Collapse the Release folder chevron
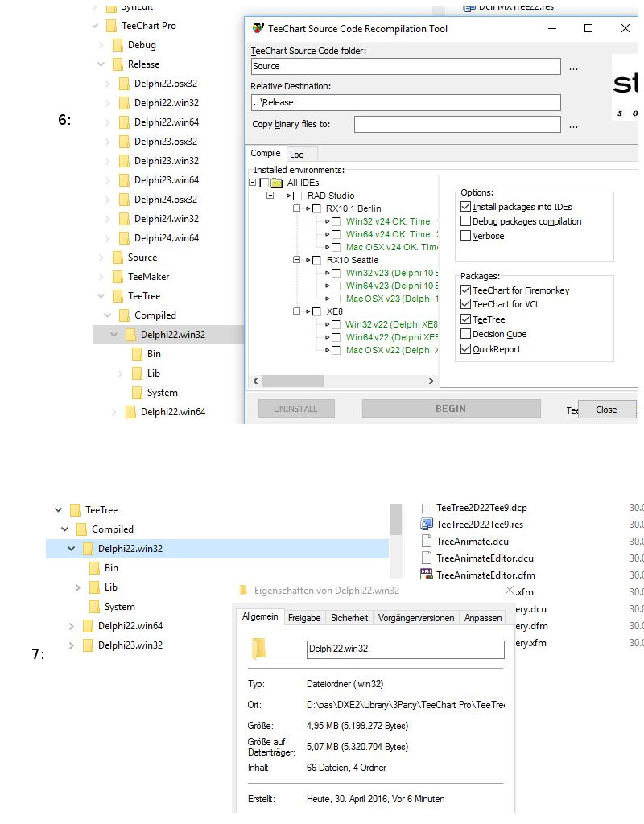The width and height of the screenshot is (644, 824). 101,64
